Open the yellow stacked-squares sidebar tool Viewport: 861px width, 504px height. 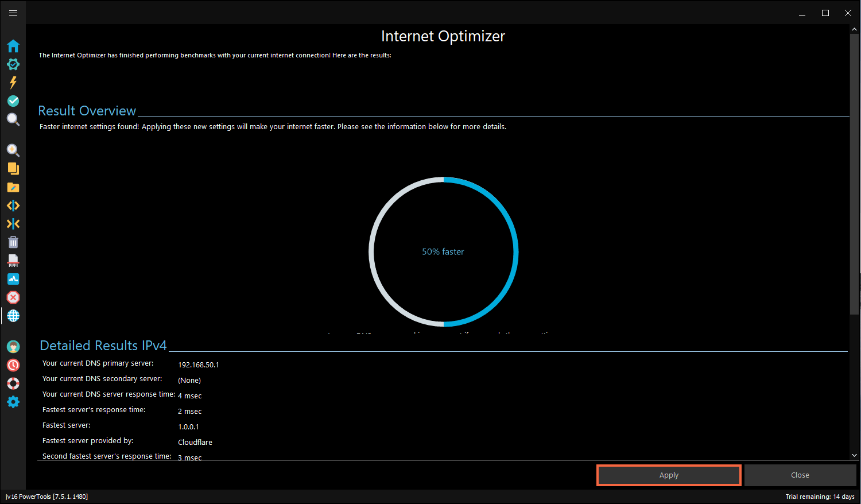[13, 169]
